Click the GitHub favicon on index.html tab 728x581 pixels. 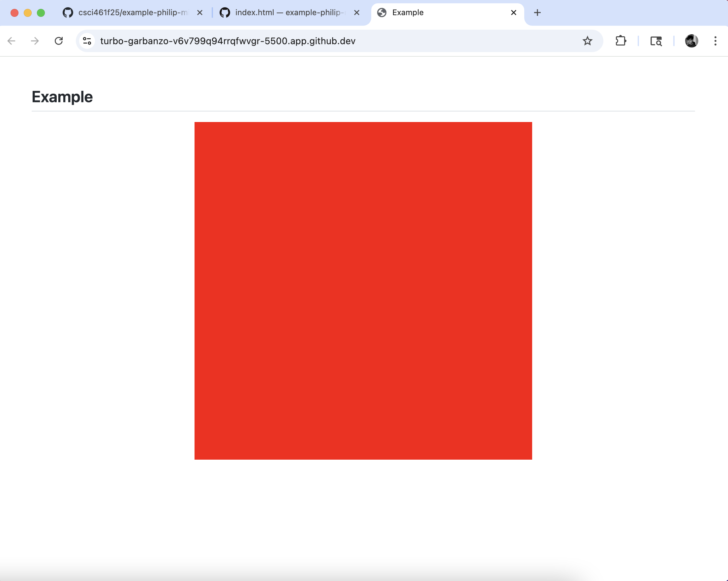[225, 13]
